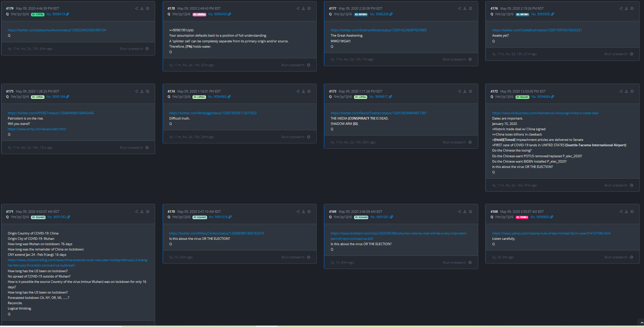The image size is (644, 327).
Task: Open the HYVEE7 Twitter status link
Action: tap(51, 113)
